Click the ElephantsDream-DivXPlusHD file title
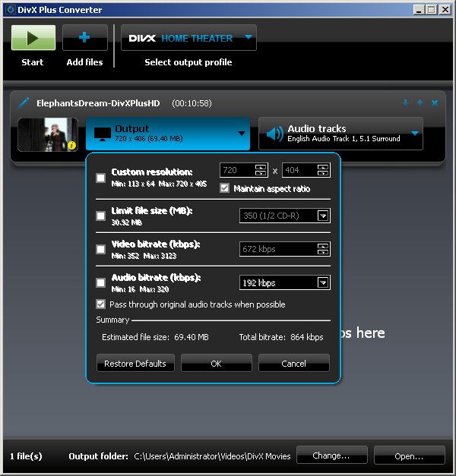 click(98, 103)
